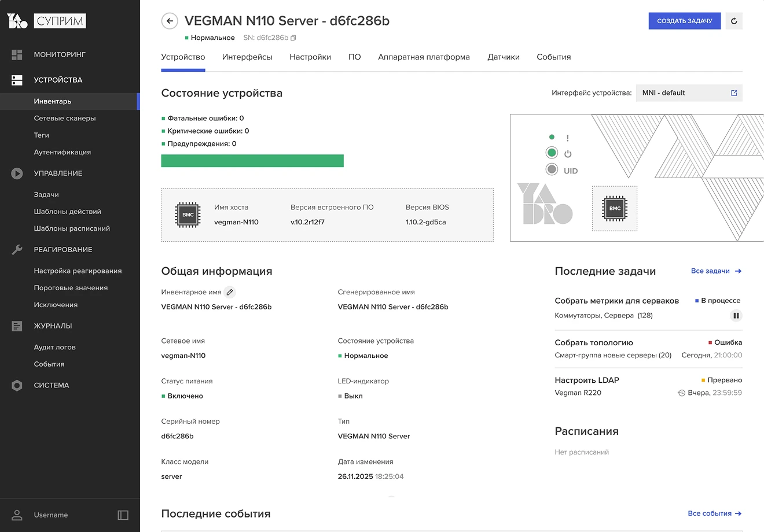
Task: Click the РЕАГИРОВАНИЕ wrench icon
Action: (16, 249)
